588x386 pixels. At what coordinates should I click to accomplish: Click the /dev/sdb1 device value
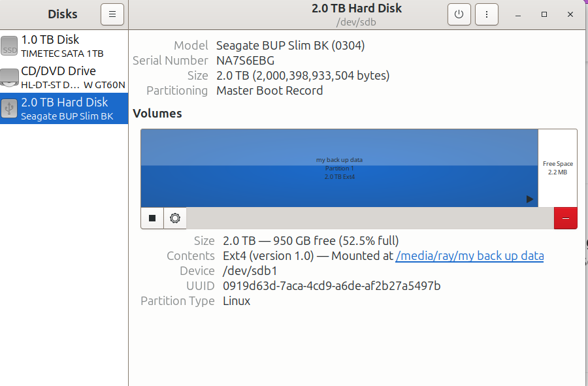point(250,271)
